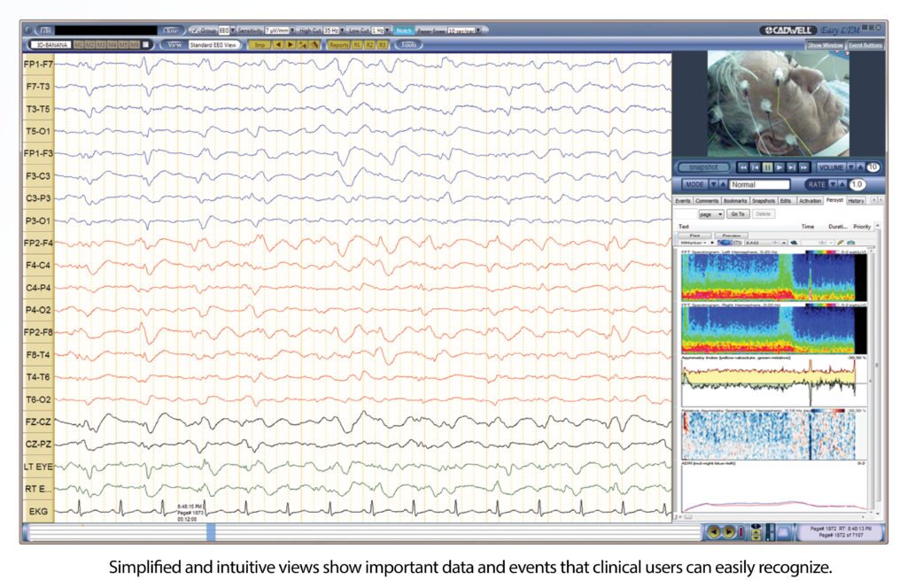Click the snapshot button
The width and height of the screenshot is (907, 588).
[702, 166]
